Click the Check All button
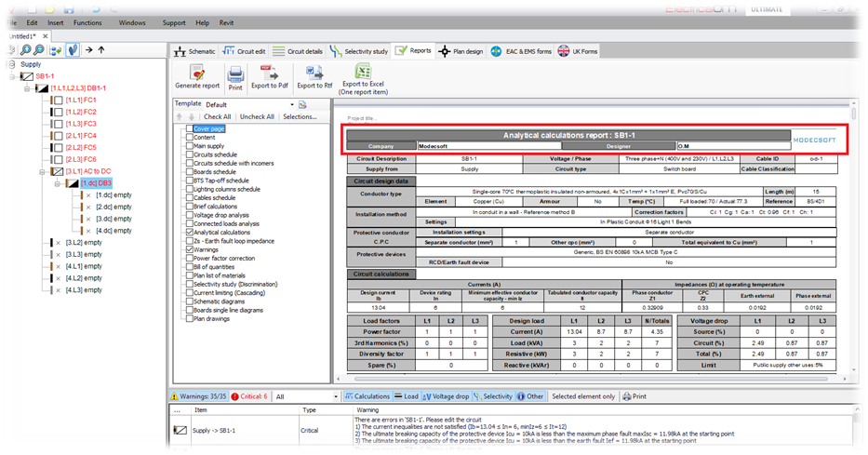868x455 pixels. 217,117
